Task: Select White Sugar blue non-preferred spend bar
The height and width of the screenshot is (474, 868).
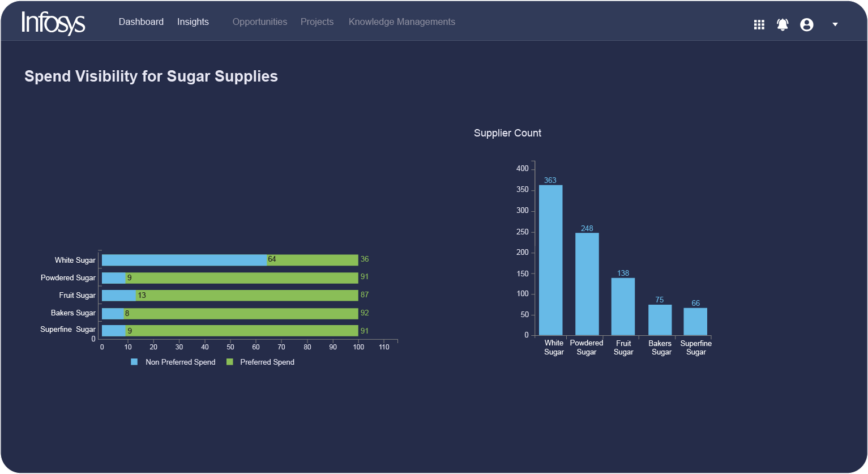Action: [184, 260]
